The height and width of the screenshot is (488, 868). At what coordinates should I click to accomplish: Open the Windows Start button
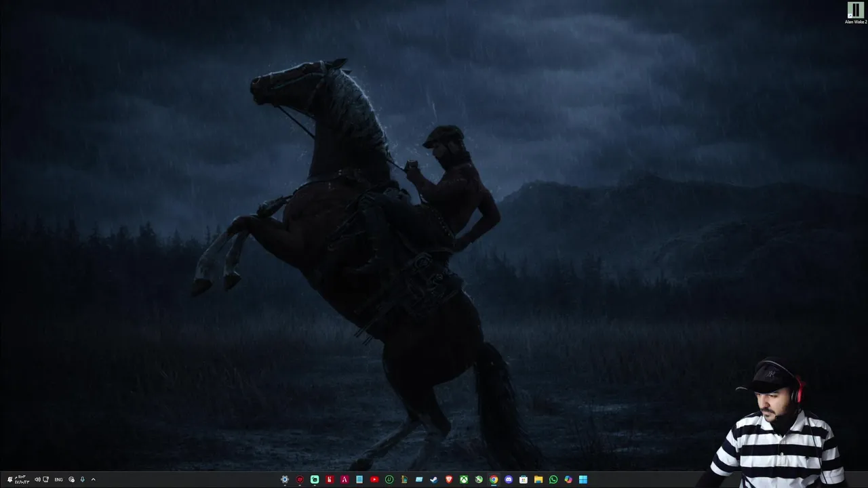pyautogui.click(x=583, y=479)
